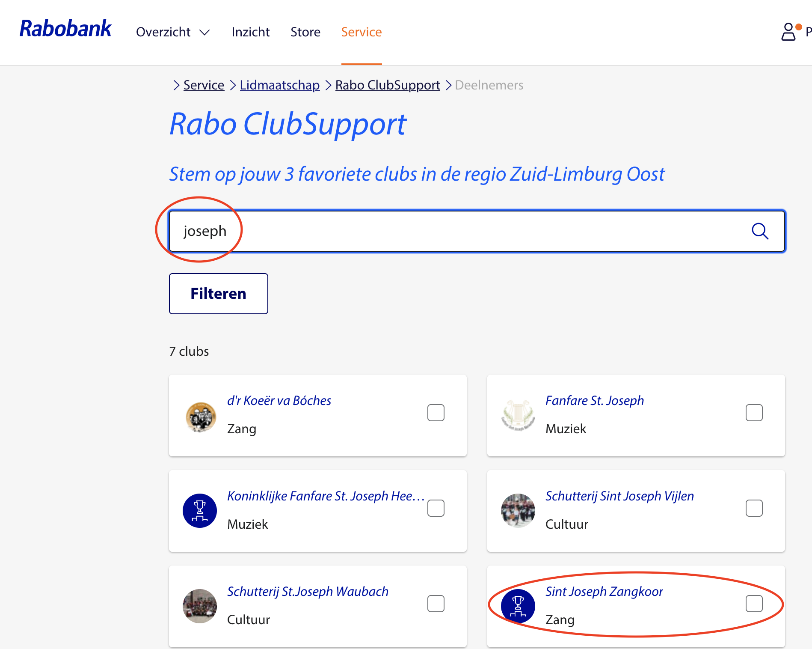Click the Koninklijke Fanfare trophy icon
Image resolution: width=812 pixels, height=649 pixels.
(x=200, y=511)
